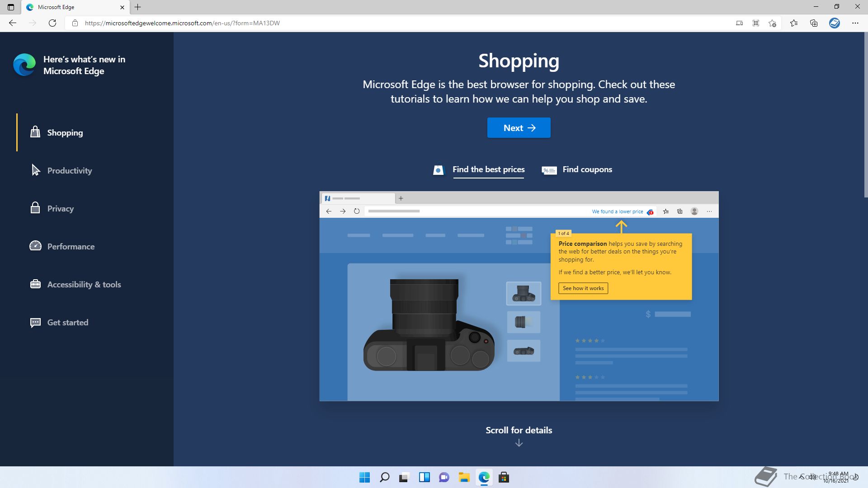Click the Shopping heading text
This screenshot has width=868, height=488.
pyautogui.click(x=519, y=61)
